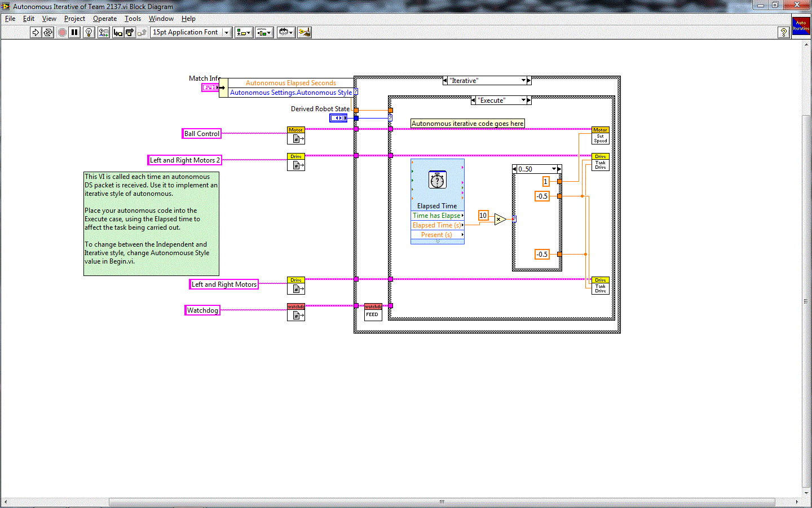Open the Align Objects dropdown
The width and height of the screenshot is (812, 508).
[244, 32]
